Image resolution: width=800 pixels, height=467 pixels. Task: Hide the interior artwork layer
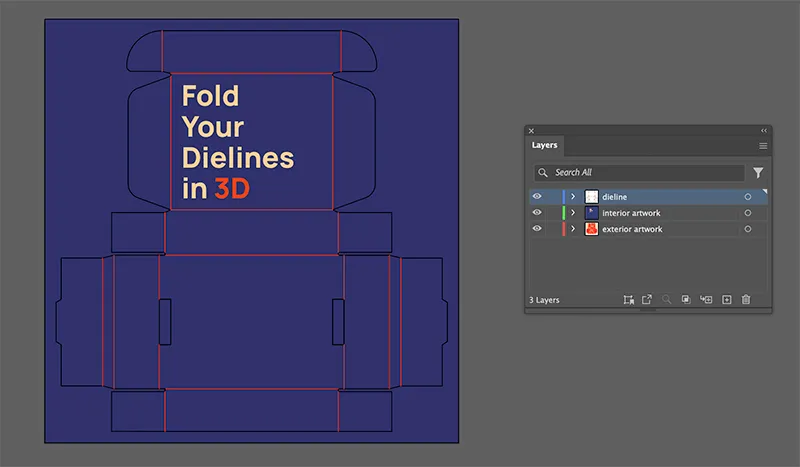click(x=537, y=212)
